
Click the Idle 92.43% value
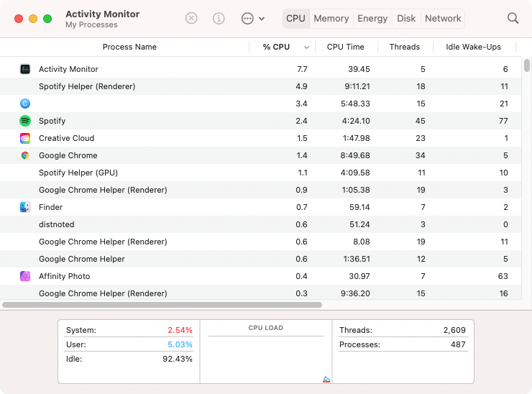point(178,359)
